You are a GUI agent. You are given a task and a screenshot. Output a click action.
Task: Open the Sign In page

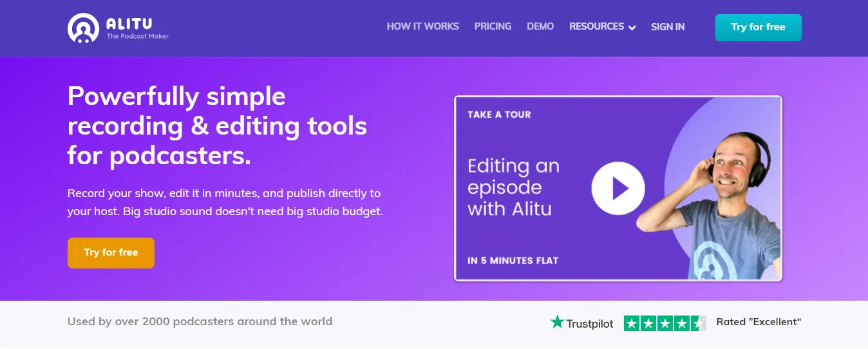pos(668,27)
